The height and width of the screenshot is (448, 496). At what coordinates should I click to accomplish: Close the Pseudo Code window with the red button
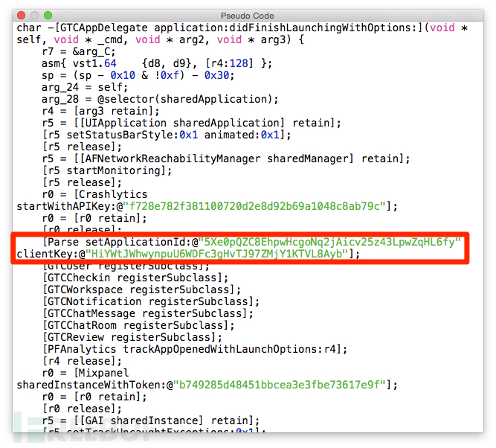(22, 15)
